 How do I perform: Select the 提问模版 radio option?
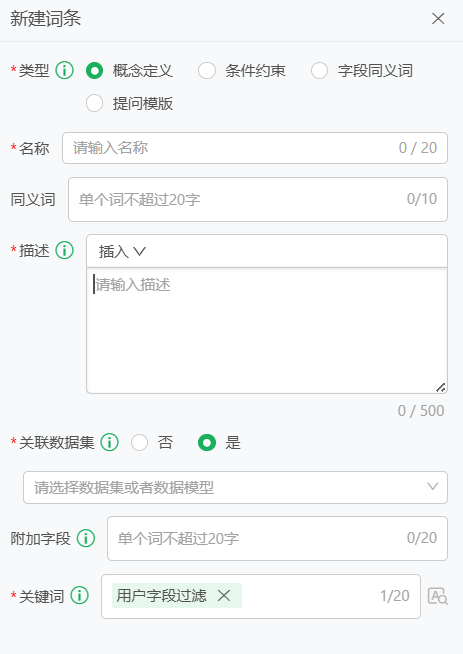click(94, 103)
